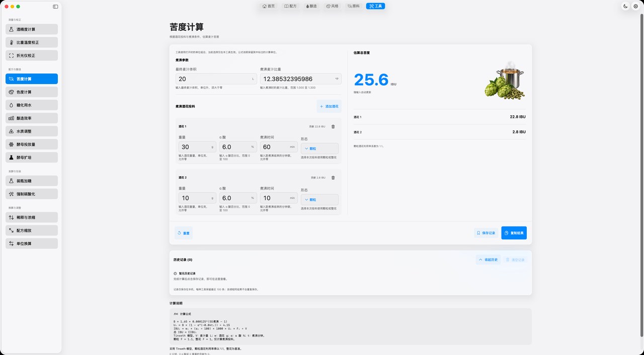This screenshot has width=644, height=355.
Task: Open the 酵母扩培 flask tool
Action: coord(32,158)
